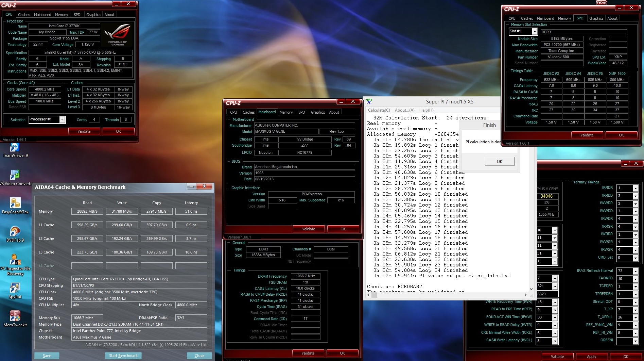Open the tRWDR value dropdown

pyautogui.click(x=635, y=219)
